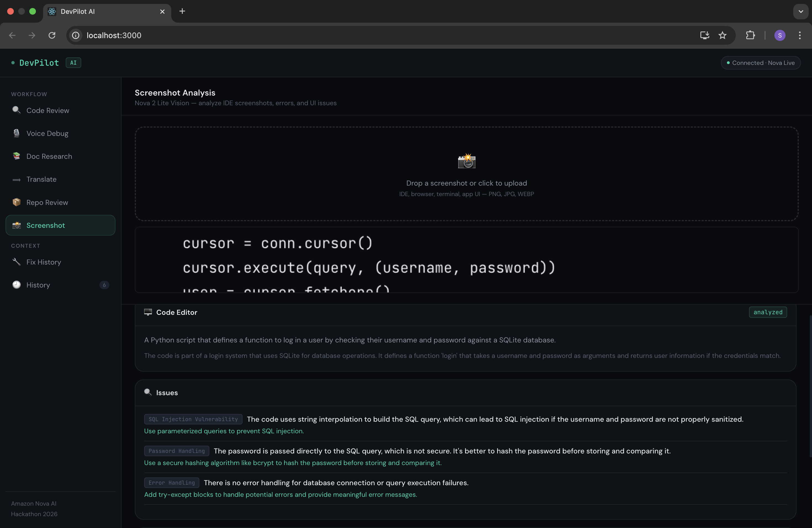Click the Fix History wrench icon
The height and width of the screenshot is (528, 812).
click(16, 262)
